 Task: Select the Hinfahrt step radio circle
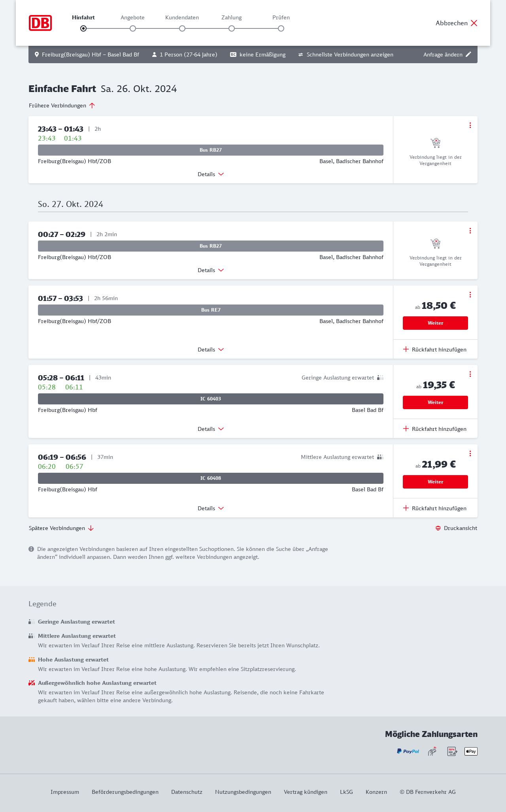pos(83,28)
